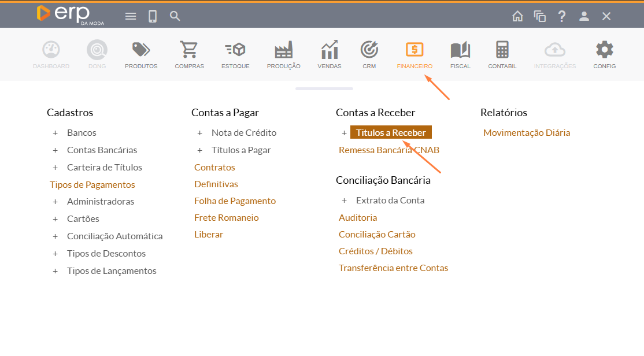Open the CRM target module
Viewport: 644px width, 356px height.
pyautogui.click(x=369, y=54)
